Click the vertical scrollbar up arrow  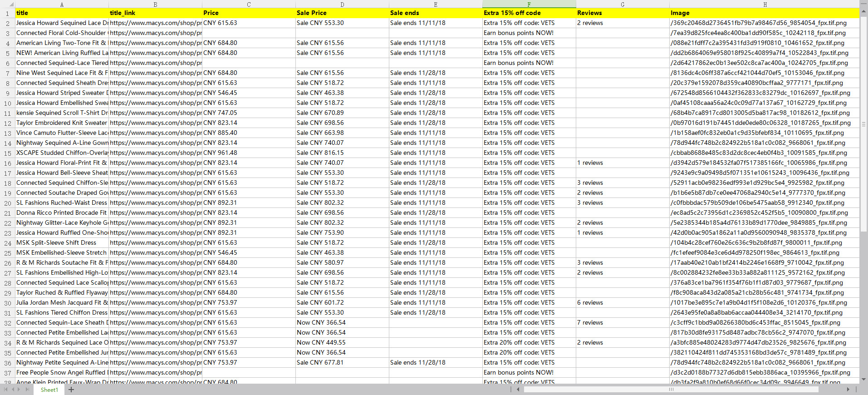pyautogui.click(x=863, y=11)
